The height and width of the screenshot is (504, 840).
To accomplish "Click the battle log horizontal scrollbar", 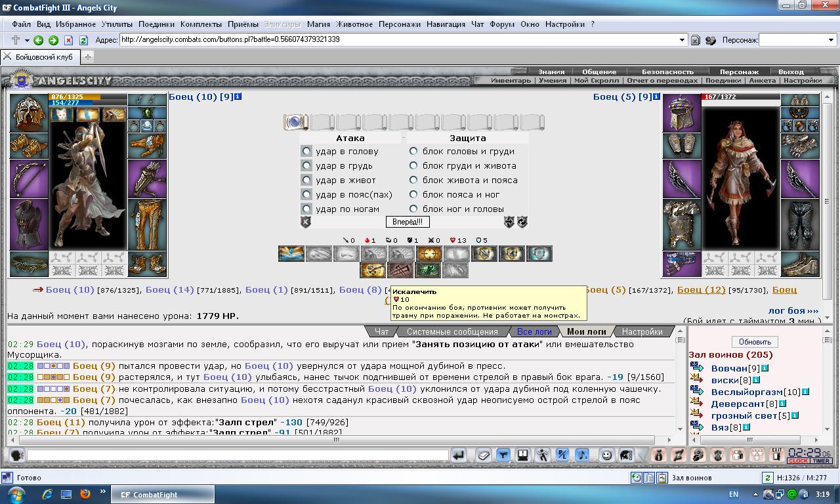I will point(336,440).
